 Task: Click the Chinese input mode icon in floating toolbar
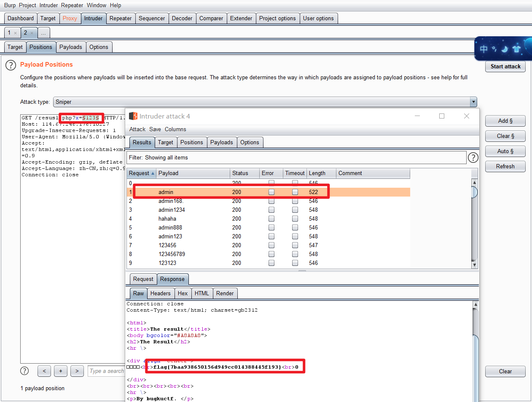coord(484,49)
